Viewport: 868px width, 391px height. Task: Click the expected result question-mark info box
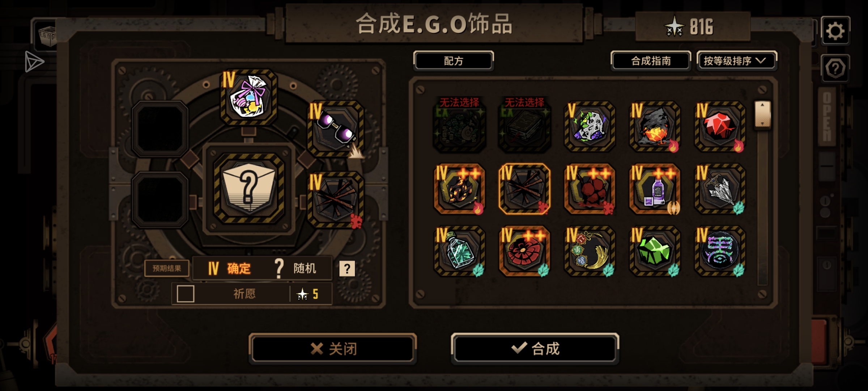tap(347, 269)
